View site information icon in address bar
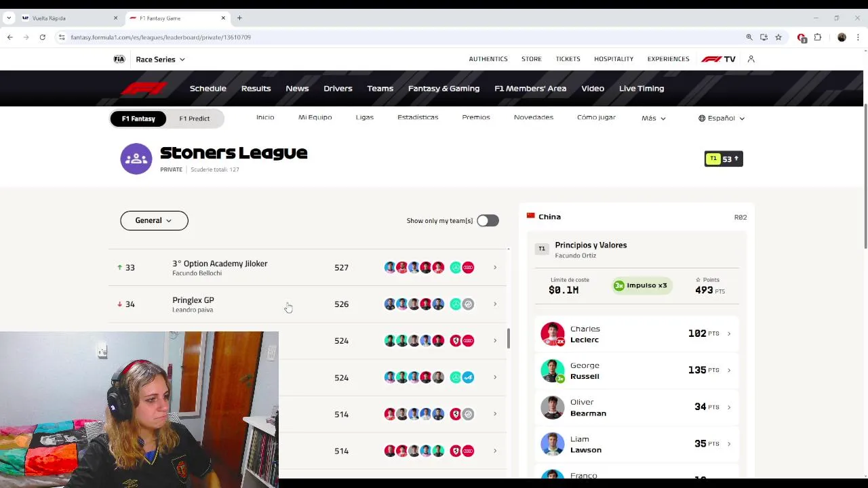The width and height of the screenshot is (868, 488). tap(62, 37)
